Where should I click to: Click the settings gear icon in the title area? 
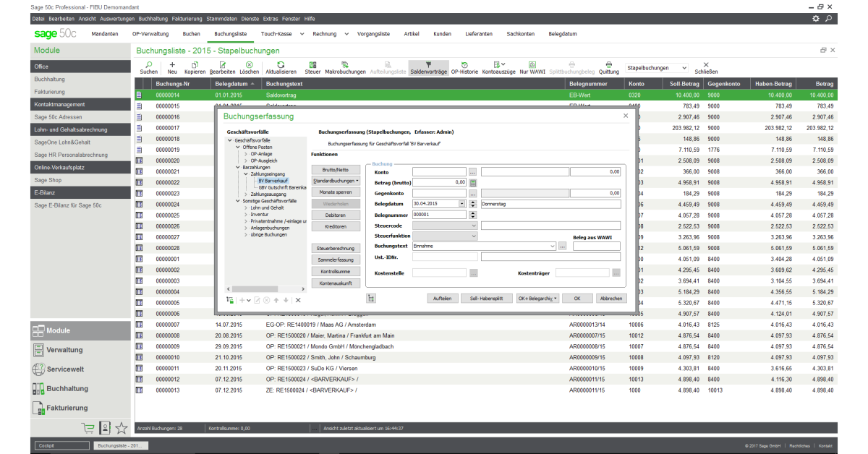coord(816,18)
